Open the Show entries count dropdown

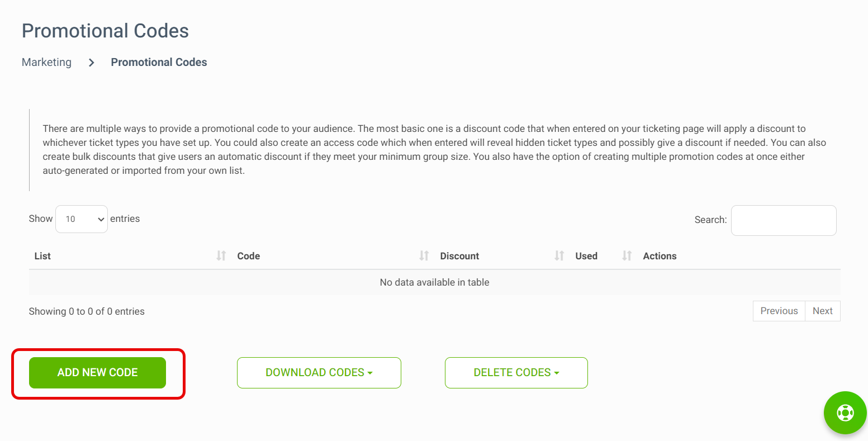82,219
